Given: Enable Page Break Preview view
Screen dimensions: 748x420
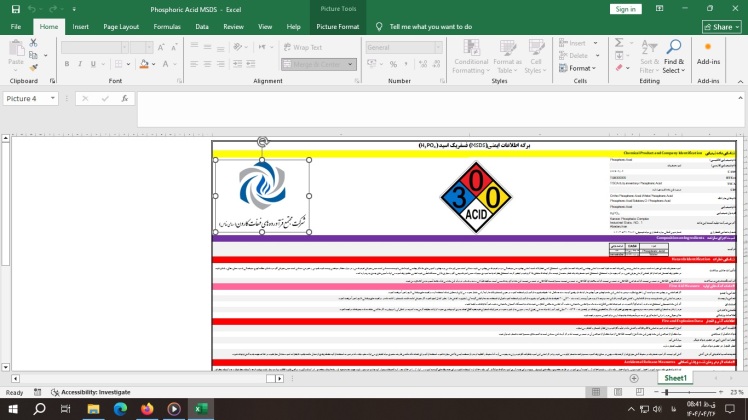Looking at the screenshot, I should [641, 393].
